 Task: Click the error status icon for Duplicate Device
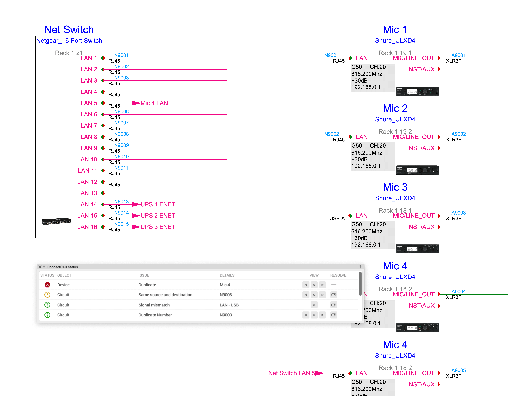[x=47, y=285]
